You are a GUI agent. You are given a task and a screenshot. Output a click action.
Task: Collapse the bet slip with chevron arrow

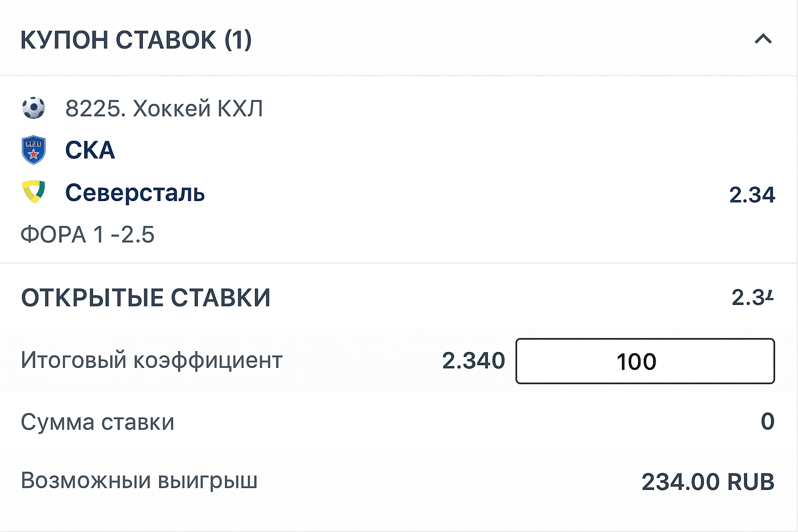[x=763, y=39]
